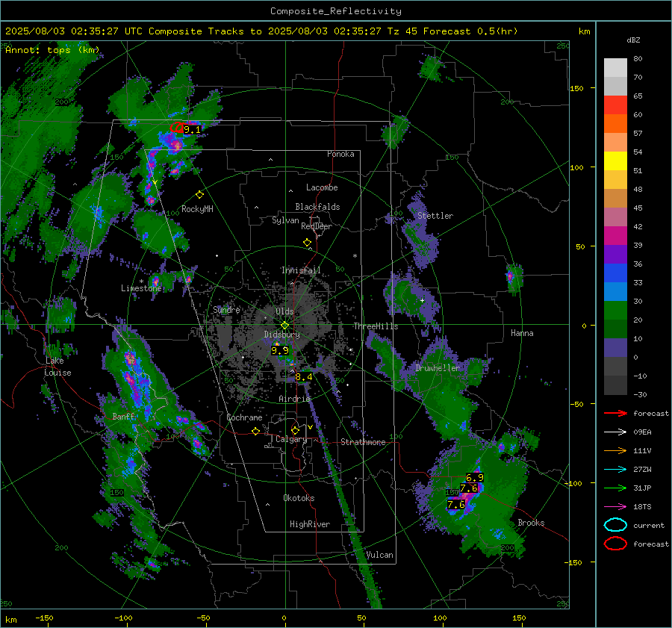Click the Lacombe city label
Viewport: 672px width, 628px height.
[x=321, y=187]
